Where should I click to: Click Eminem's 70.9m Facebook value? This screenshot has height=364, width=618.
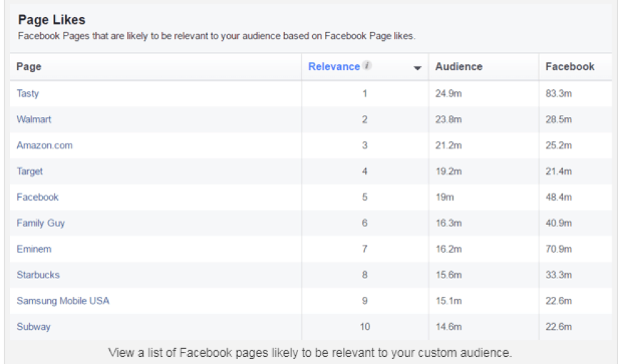[x=559, y=249]
